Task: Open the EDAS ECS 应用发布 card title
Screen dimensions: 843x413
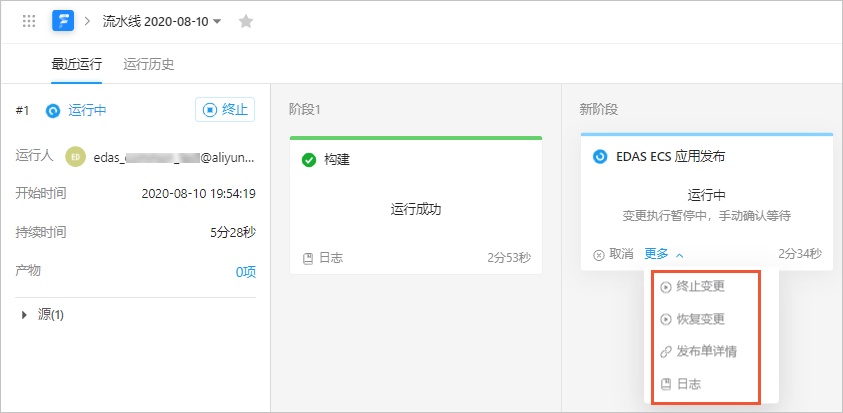Action: coord(670,157)
